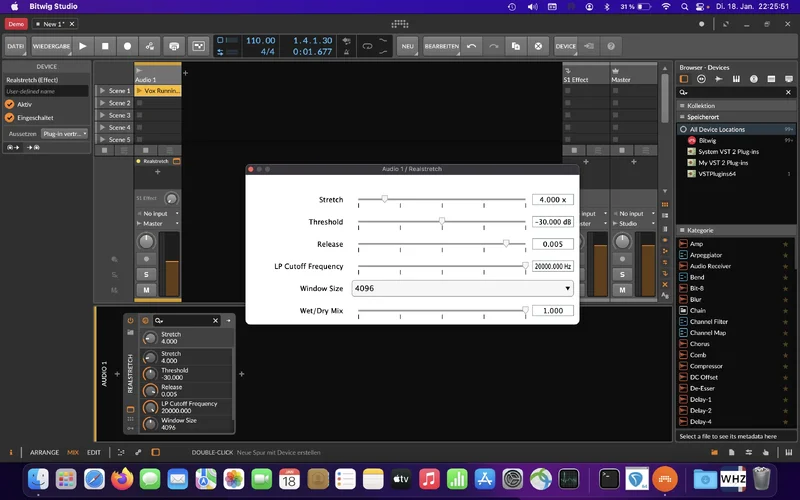Click the undo arrow in toolbar
800x500 pixels.
pos(471,46)
